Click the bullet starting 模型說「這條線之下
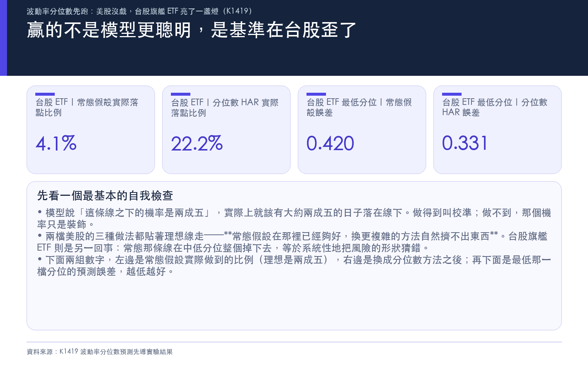This screenshot has height=368, width=588. 294,218
